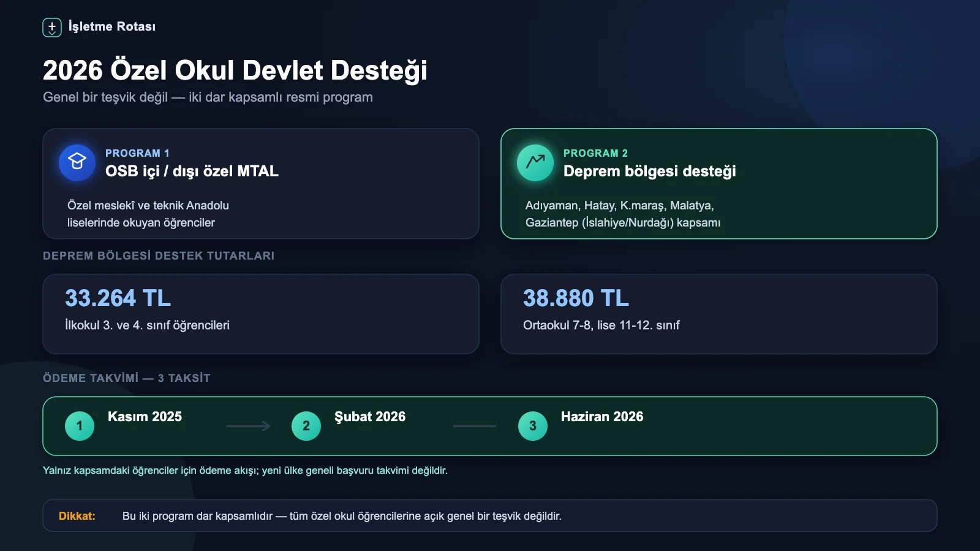
Task: Click the graduation cap icon for Program 1
Action: [77, 163]
